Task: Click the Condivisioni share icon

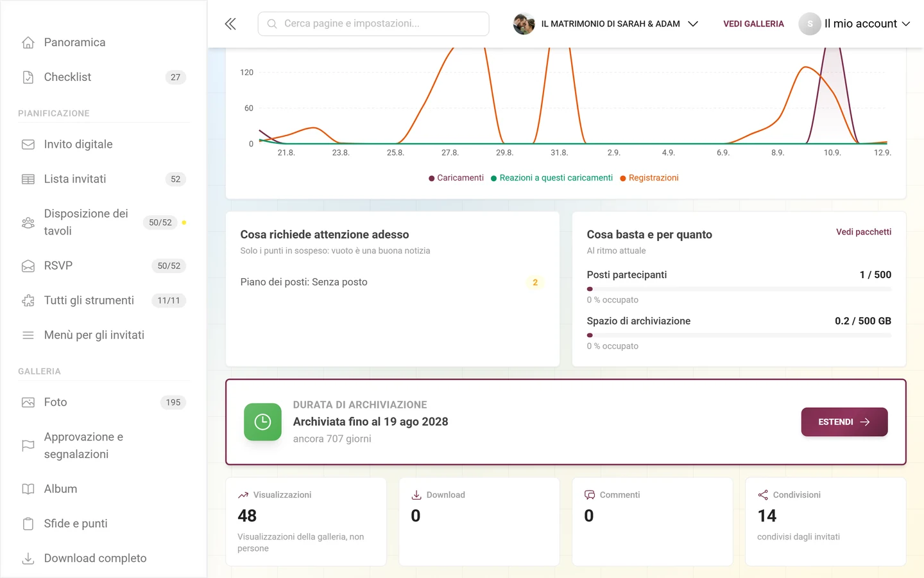Action: [763, 495]
